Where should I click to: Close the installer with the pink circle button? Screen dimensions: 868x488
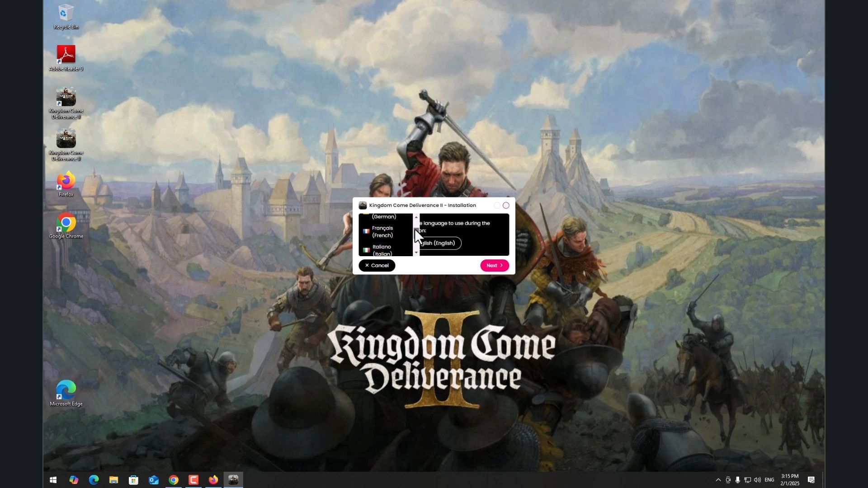coord(506,206)
